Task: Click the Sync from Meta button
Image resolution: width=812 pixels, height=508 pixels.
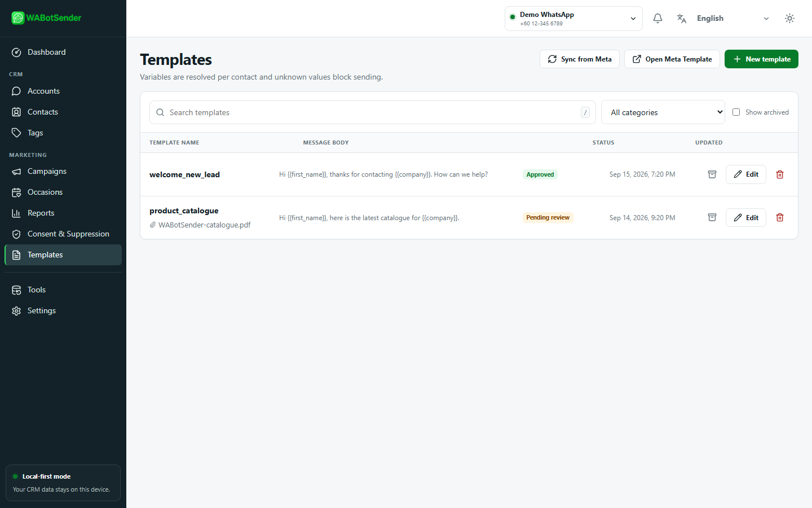Action: coord(580,59)
